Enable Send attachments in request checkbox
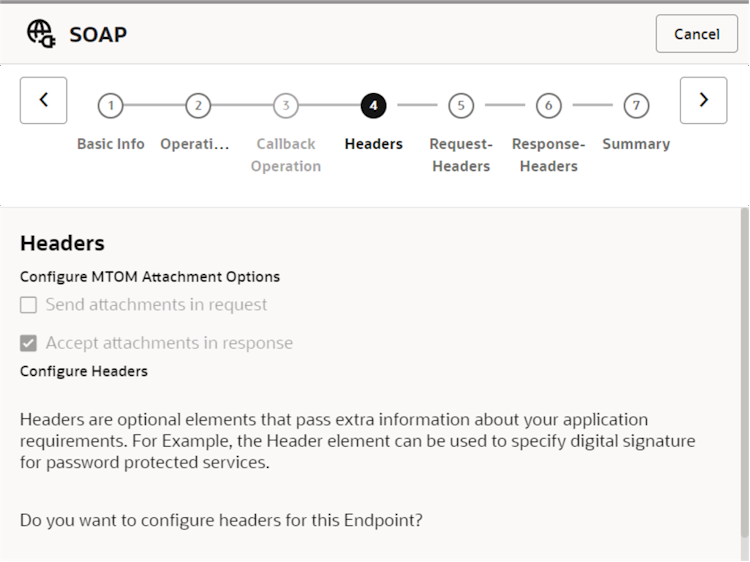 tap(29, 305)
